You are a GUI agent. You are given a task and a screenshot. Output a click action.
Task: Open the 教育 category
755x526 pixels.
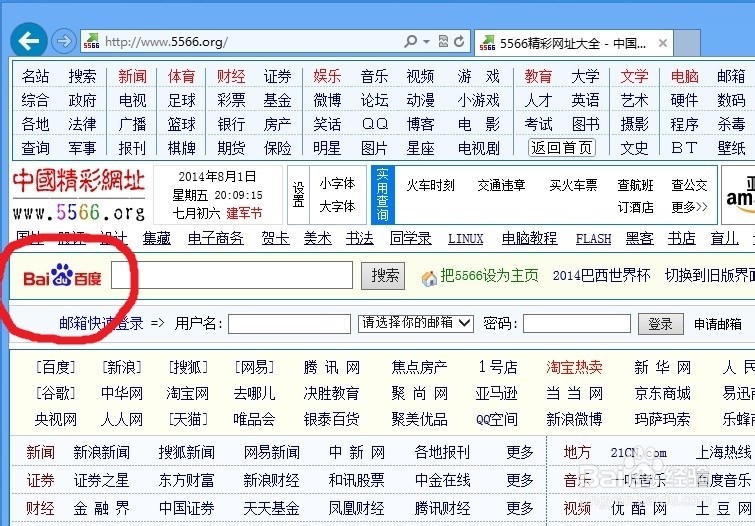tap(538, 76)
